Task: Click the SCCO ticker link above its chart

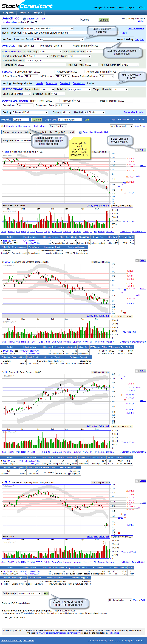Action: pyautogui.click(x=7, y=262)
